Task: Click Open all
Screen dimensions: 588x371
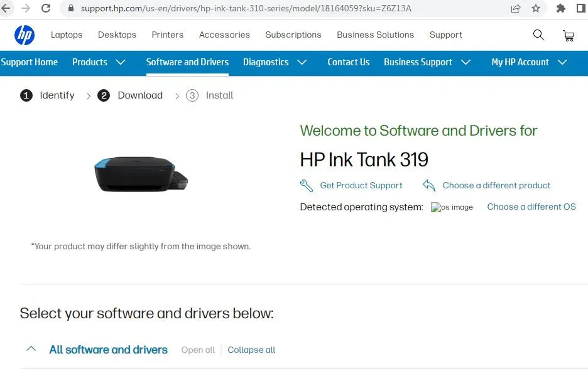Action: [x=198, y=350]
